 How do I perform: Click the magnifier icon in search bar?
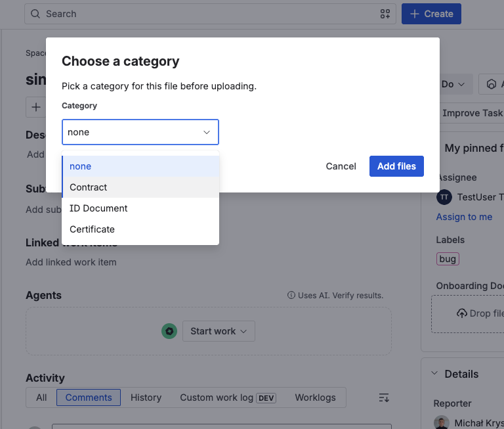tap(35, 14)
